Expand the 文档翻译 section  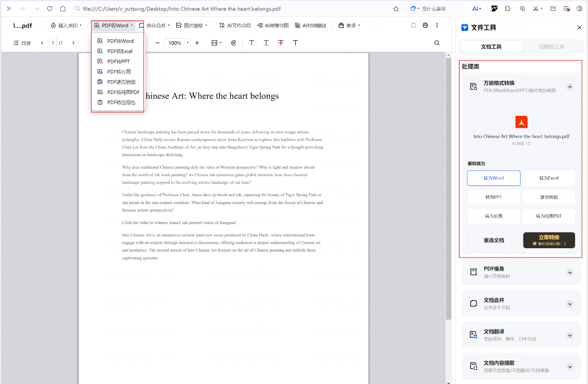click(570, 336)
